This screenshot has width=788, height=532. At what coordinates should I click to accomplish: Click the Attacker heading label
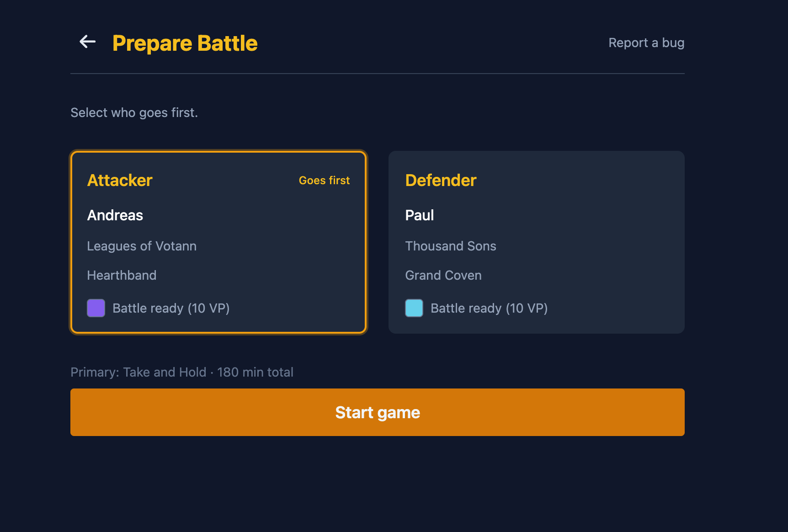(x=119, y=180)
